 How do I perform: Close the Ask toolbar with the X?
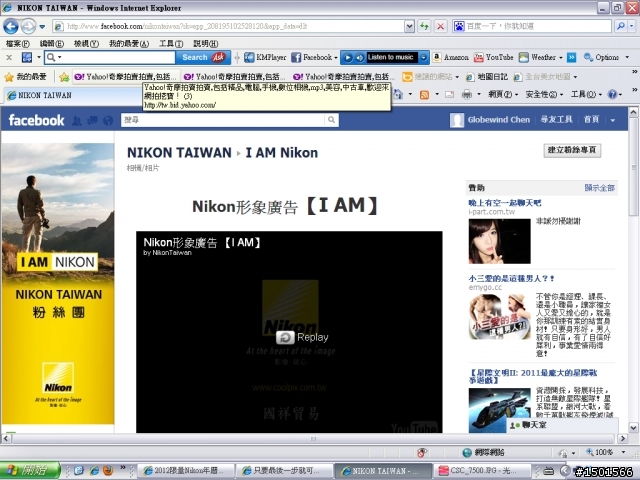[9, 58]
